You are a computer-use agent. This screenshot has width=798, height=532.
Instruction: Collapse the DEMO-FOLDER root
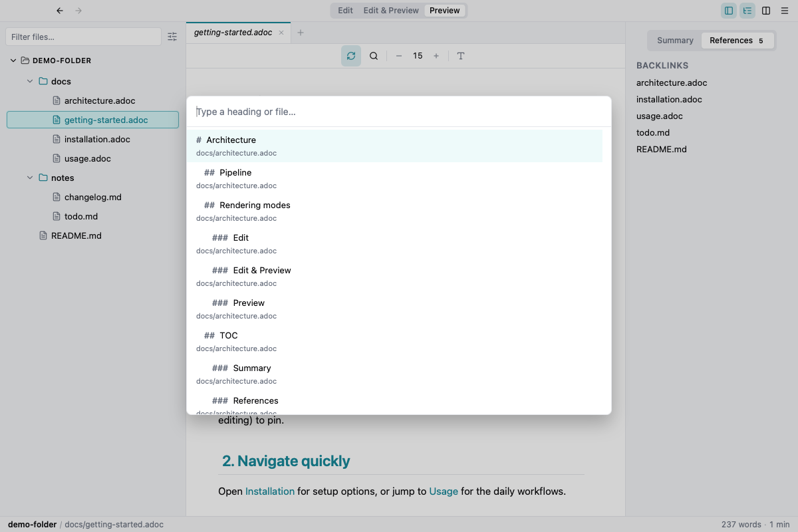(x=13, y=61)
